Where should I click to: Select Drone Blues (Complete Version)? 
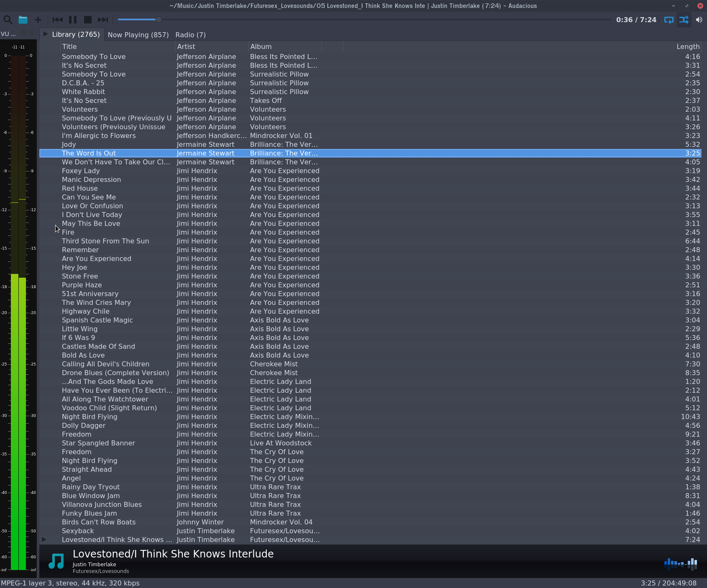point(370,373)
